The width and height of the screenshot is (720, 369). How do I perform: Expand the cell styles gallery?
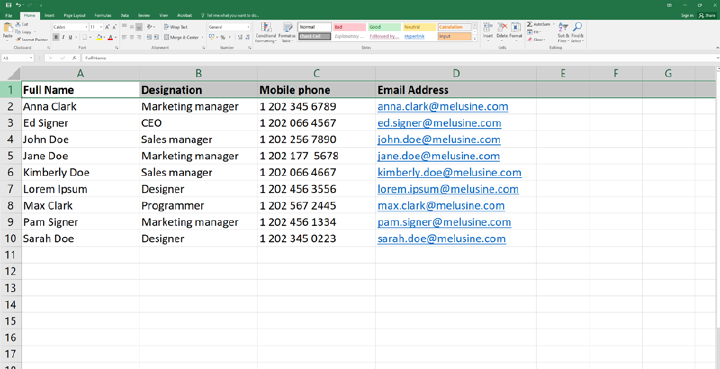point(475,39)
